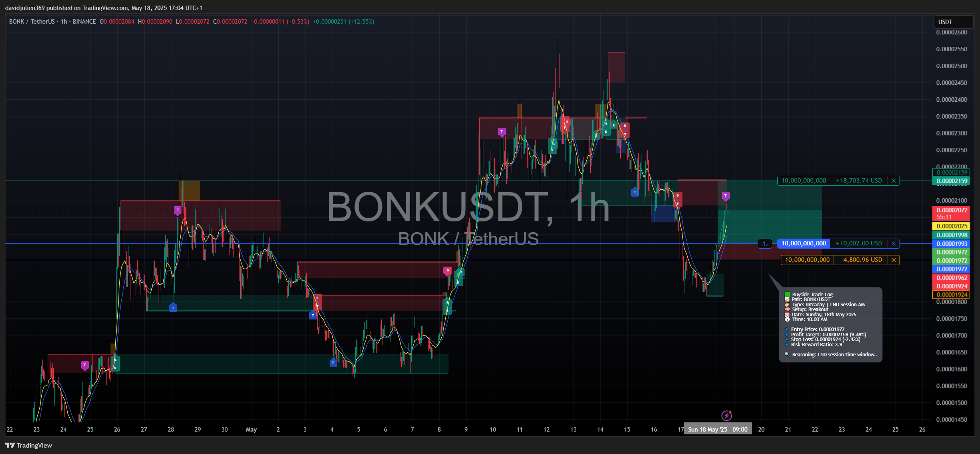Click the chart icon beside Pair: BONK/USDT
980x454 pixels.
coord(787,299)
